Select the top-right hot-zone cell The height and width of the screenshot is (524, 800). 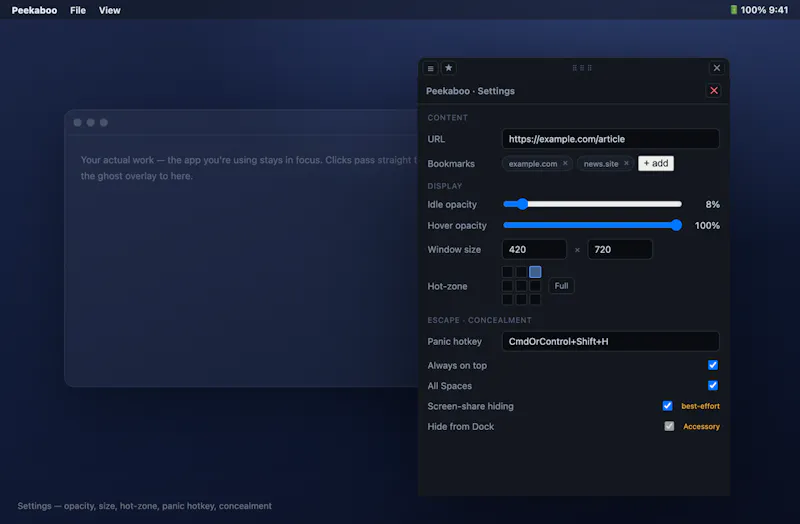click(535, 272)
